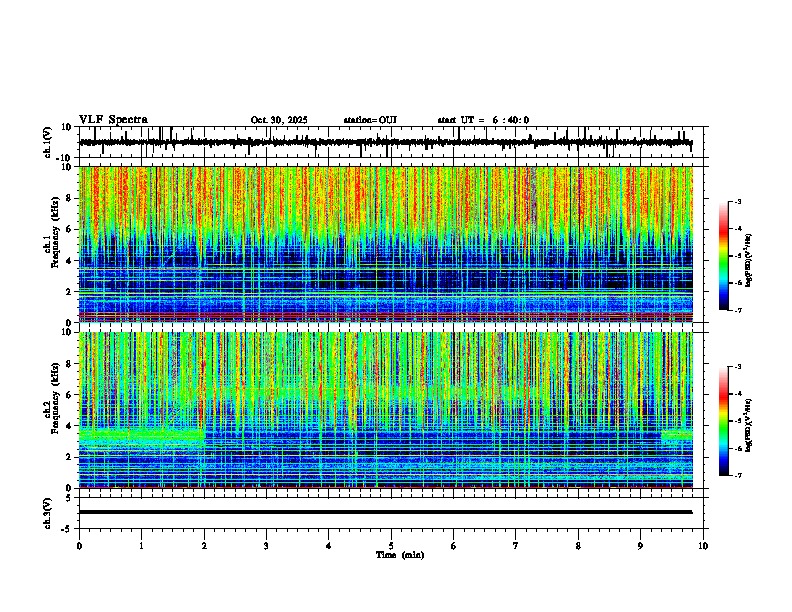
Task: Click the "4" kHz tick on ch.2 spectrogram
Action: click(x=69, y=426)
